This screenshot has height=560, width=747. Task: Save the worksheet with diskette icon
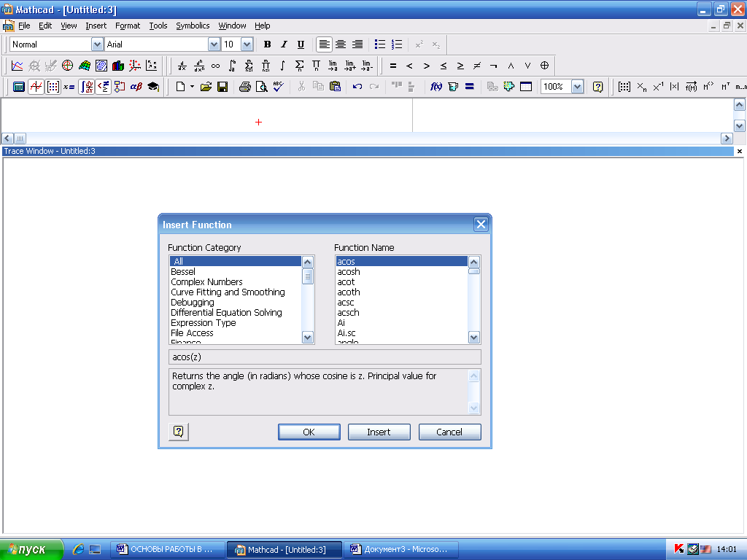point(222,87)
